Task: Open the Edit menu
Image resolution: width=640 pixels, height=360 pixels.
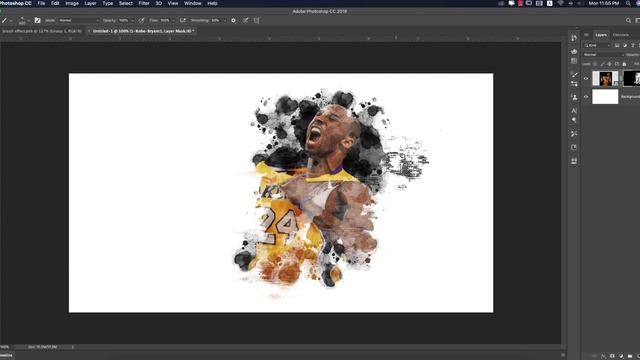Action: point(55,3)
